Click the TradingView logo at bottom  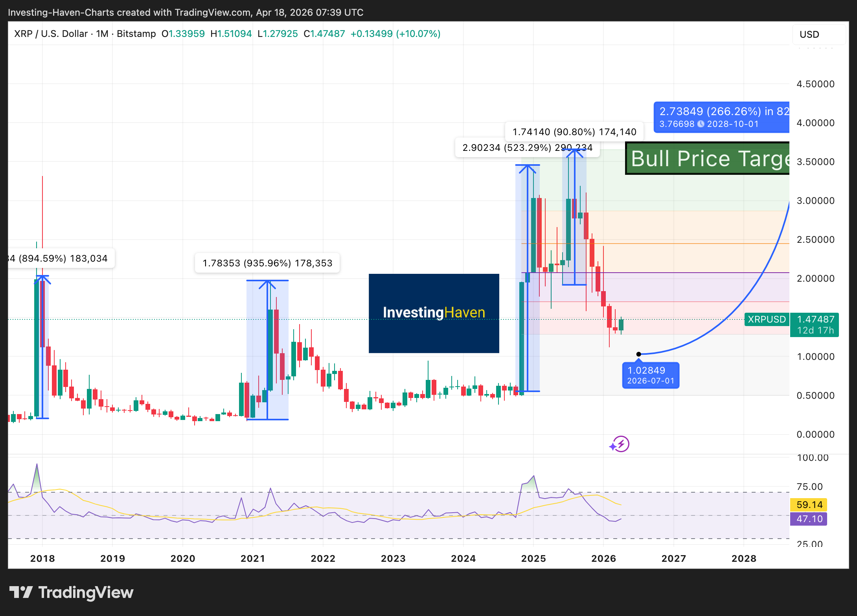point(71,592)
